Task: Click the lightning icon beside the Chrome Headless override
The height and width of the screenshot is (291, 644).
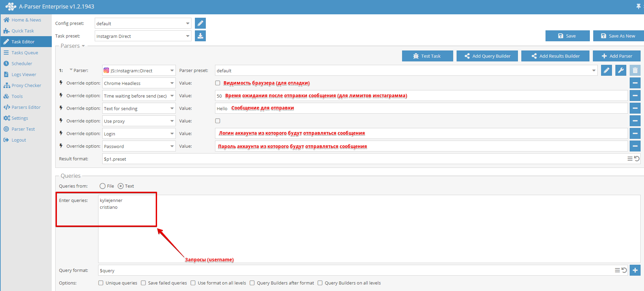Action: click(x=61, y=83)
